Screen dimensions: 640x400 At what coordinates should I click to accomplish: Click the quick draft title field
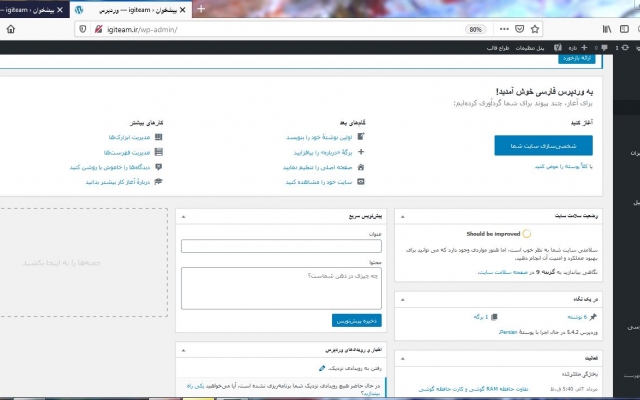[x=281, y=246]
